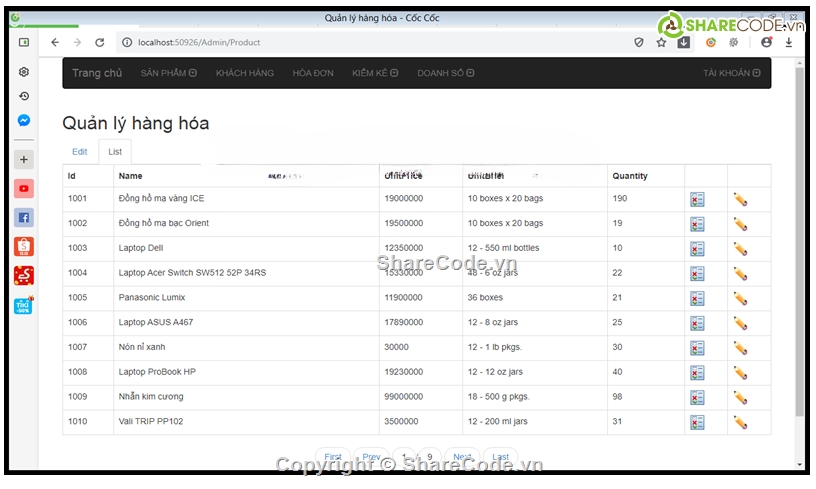Delete product 1005 Panasonic Lumix

pyautogui.click(x=697, y=298)
